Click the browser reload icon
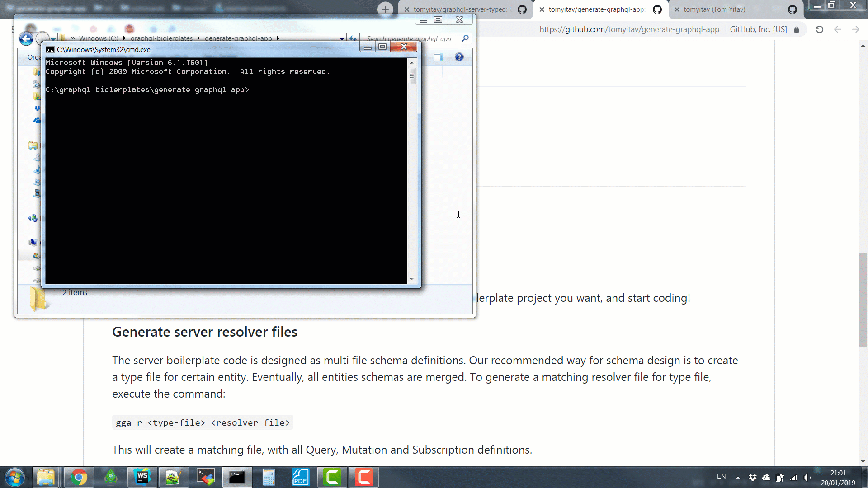Screen dimensions: 868x488 click(819, 29)
